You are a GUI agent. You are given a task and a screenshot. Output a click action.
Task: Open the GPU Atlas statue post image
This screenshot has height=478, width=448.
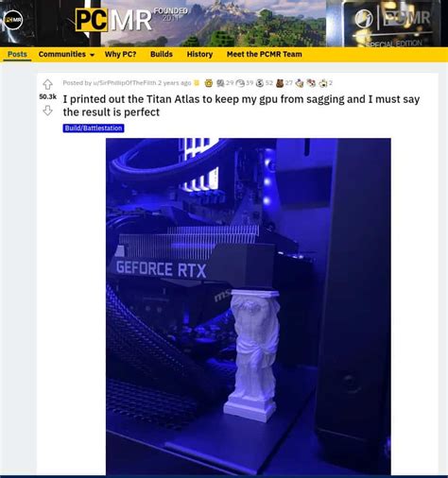(249, 306)
